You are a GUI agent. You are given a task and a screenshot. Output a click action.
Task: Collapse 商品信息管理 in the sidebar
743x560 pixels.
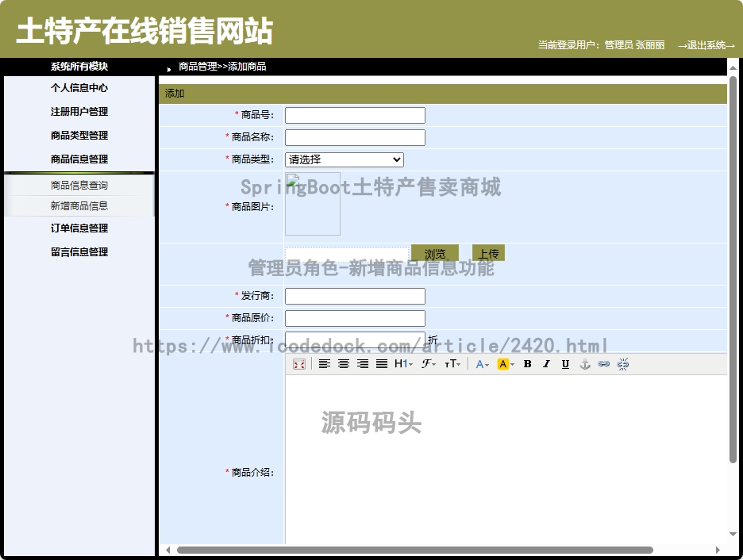(x=79, y=159)
